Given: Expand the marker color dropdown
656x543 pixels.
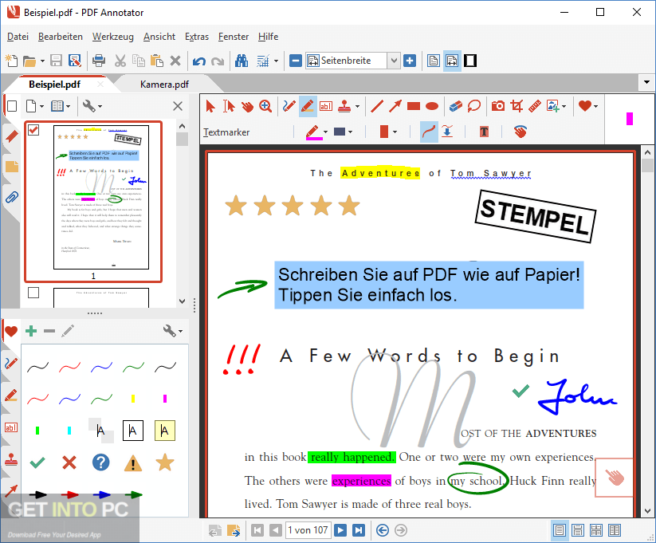Looking at the screenshot, I should click(325, 132).
